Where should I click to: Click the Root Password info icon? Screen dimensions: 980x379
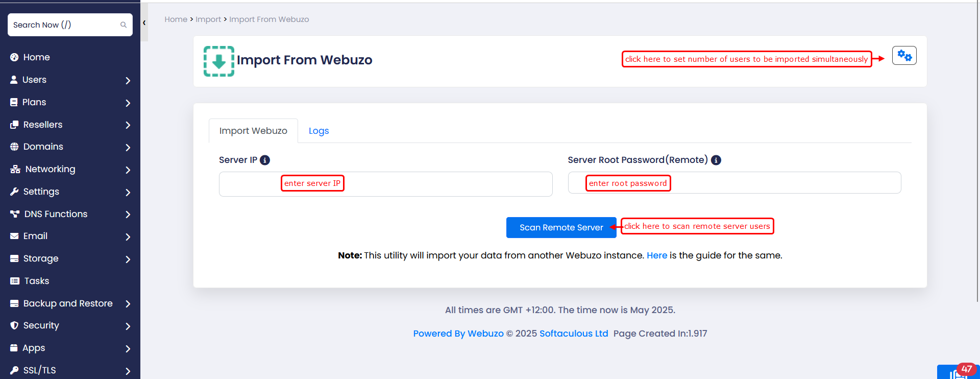point(716,160)
